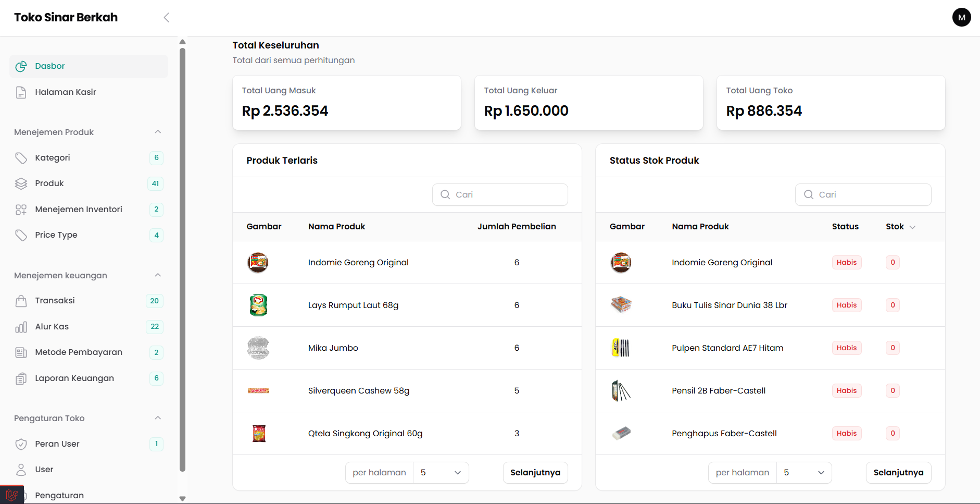980x504 pixels.
Task: Click the Status column header
Action: pos(845,227)
